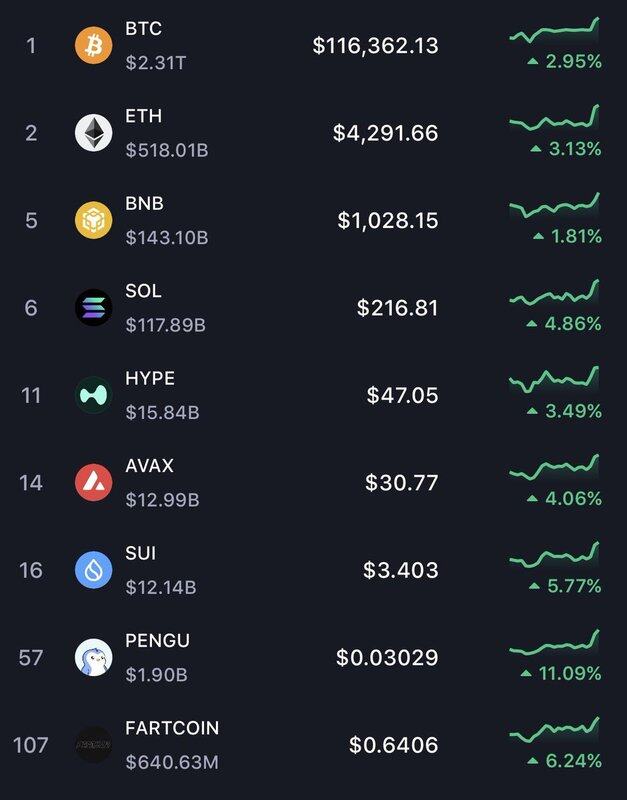Click the BTC price $116,362.13
This screenshot has width=627, height=800.
coord(375,46)
